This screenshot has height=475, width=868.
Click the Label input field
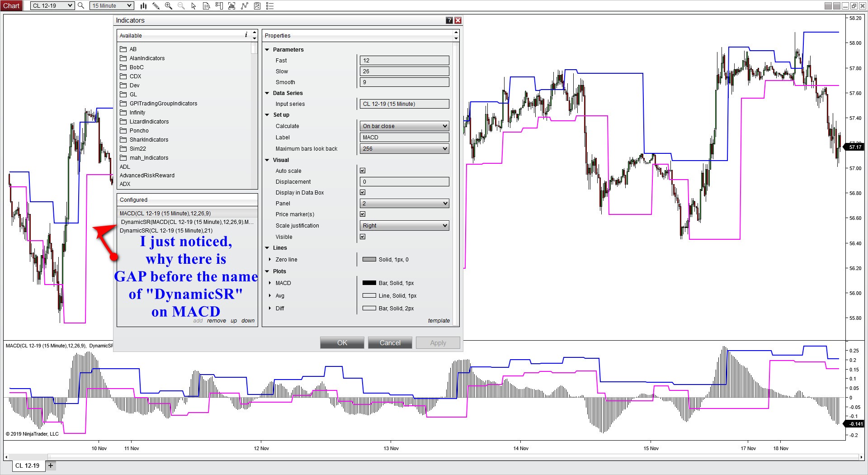405,137
